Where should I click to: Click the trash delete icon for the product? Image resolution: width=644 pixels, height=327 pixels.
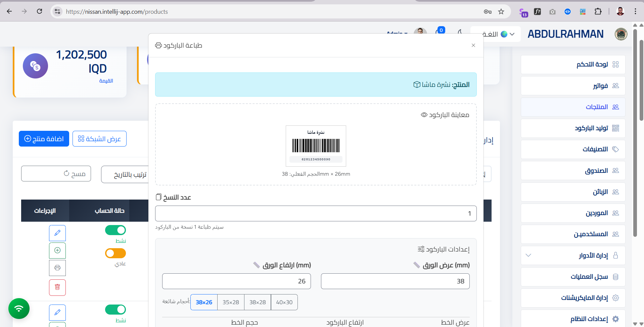click(57, 287)
